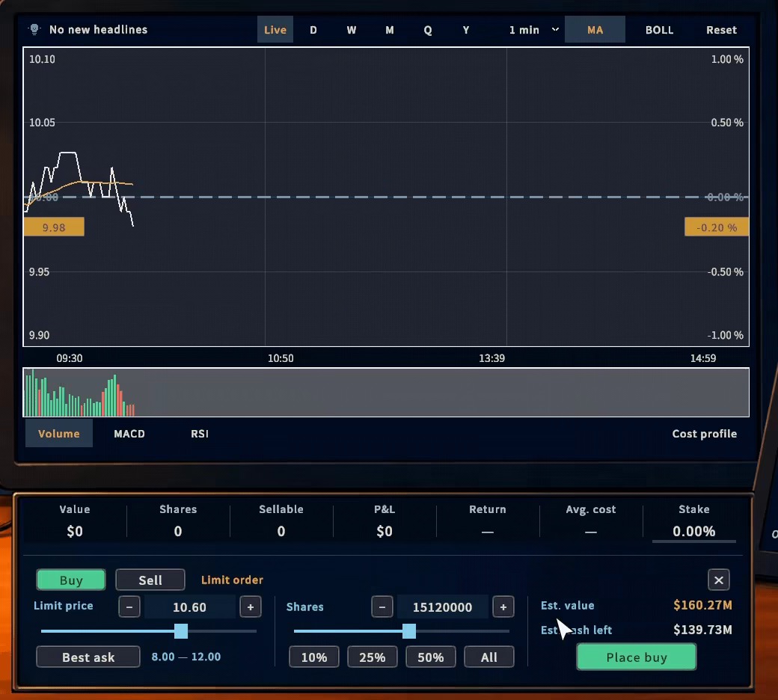
Task: Click the lightbulb headlines icon
Action: [x=34, y=29]
